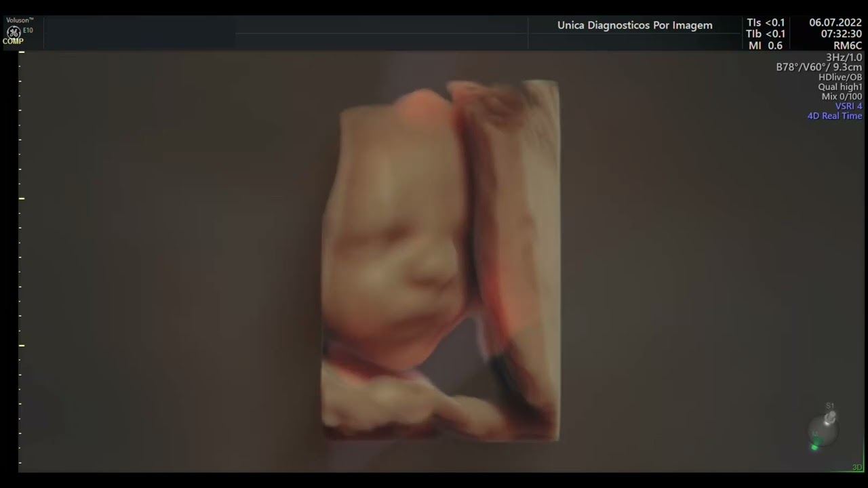Click the VSRI 4 label
This screenshot has height=488, width=868.
pyautogui.click(x=848, y=106)
